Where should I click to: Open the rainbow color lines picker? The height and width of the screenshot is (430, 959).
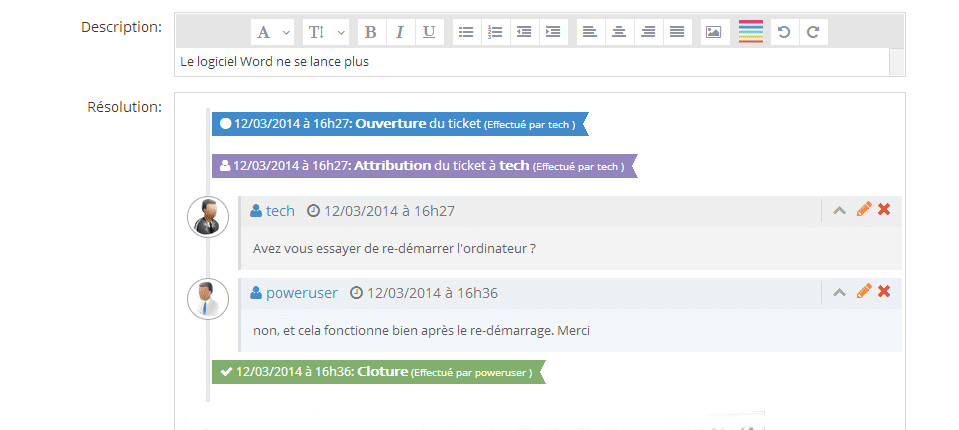click(750, 31)
